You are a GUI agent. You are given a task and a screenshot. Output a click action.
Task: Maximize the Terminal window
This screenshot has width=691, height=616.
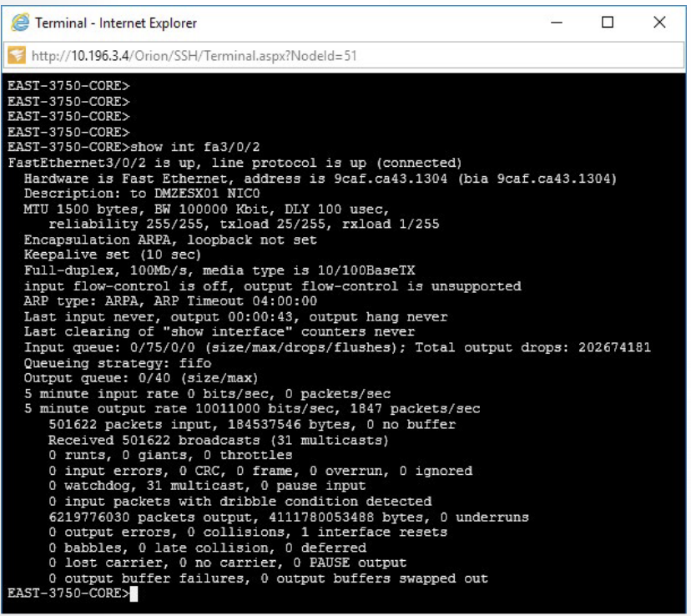(608, 23)
